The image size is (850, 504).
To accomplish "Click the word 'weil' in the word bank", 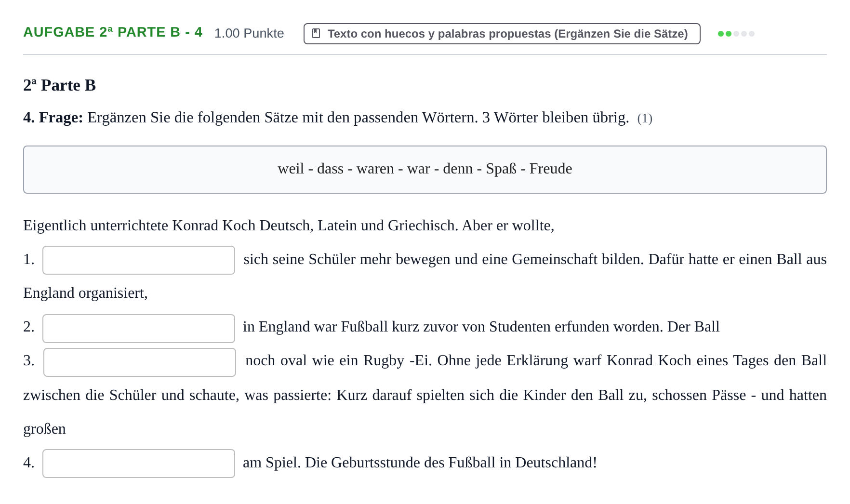I will pos(291,169).
